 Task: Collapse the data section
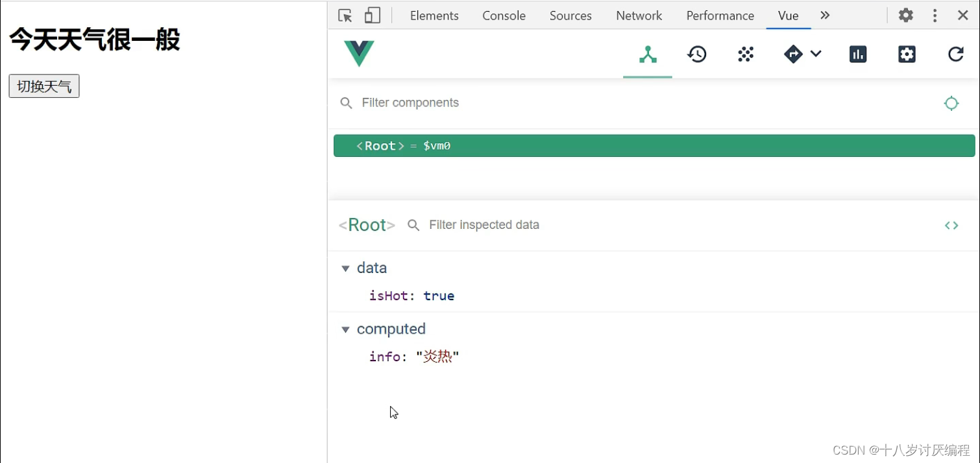tap(345, 268)
